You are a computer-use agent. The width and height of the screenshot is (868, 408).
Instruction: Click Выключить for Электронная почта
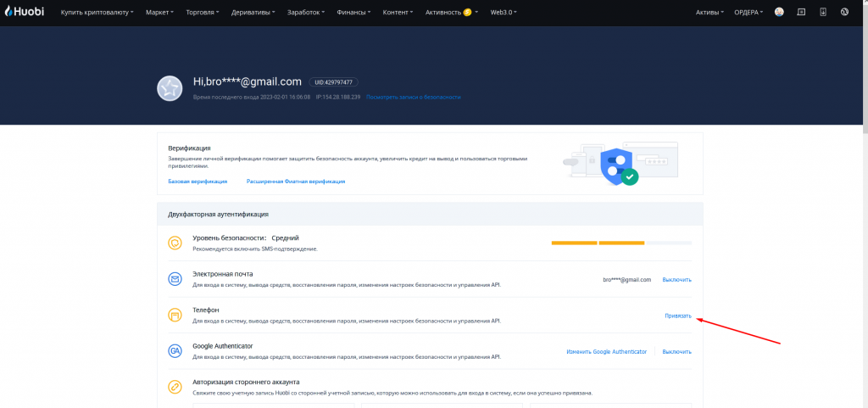(x=676, y=280)
